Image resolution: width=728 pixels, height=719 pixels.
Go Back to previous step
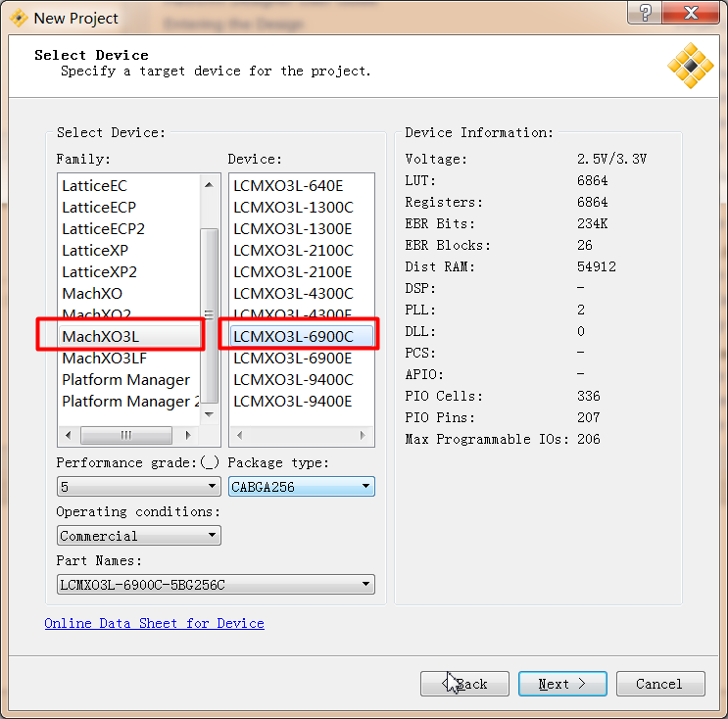point(464,684)
